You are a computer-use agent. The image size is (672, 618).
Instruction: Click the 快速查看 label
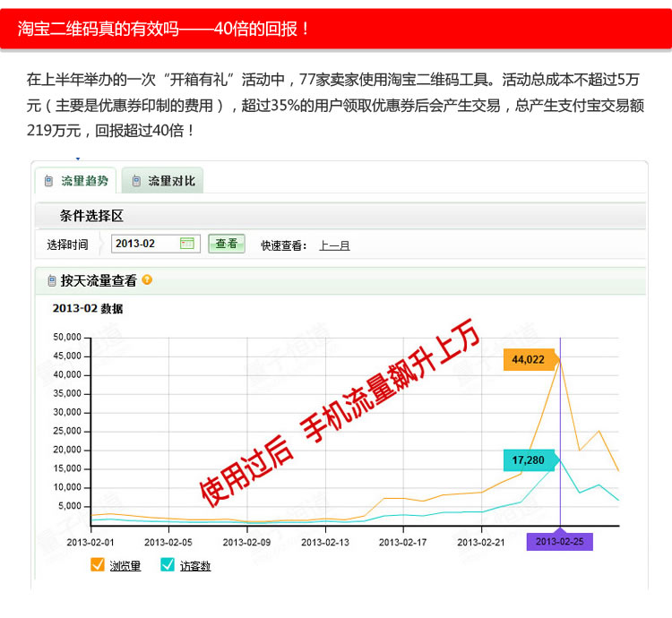coord(284,245)
